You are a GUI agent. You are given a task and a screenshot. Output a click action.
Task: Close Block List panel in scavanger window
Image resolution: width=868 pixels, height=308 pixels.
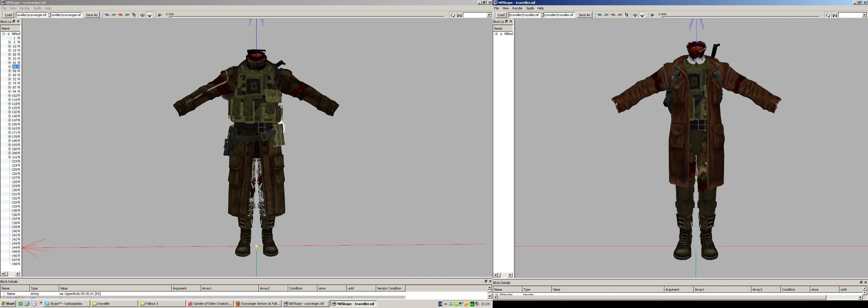tap(18, 21)
